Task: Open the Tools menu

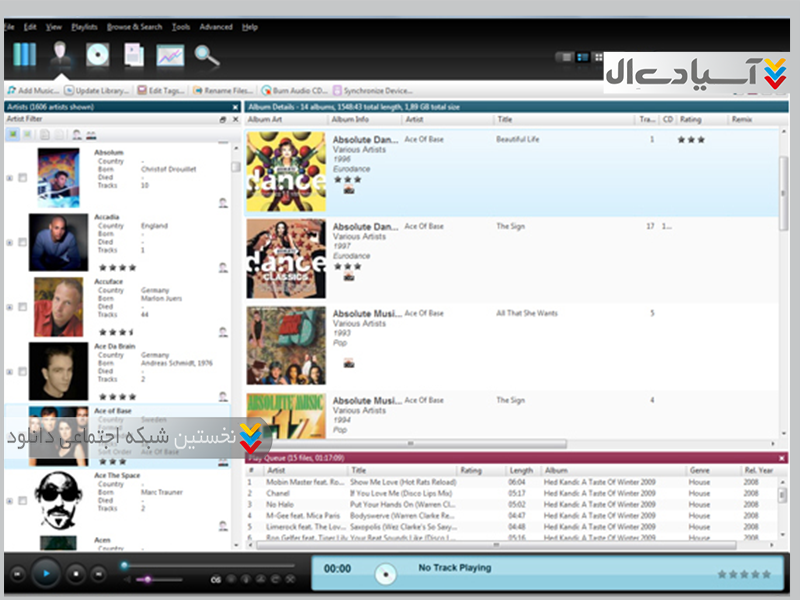Action: tap(181, 27)
